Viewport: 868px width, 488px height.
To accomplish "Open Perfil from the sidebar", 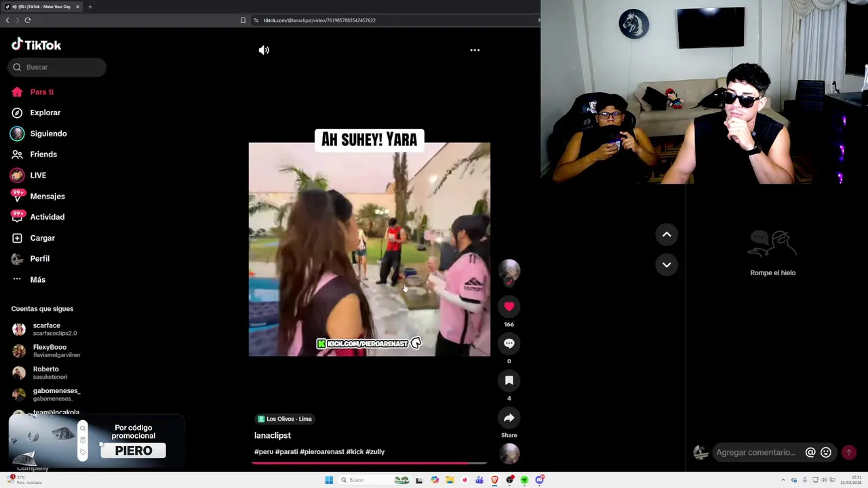I will pyautogui.click(x=39, y=258).
